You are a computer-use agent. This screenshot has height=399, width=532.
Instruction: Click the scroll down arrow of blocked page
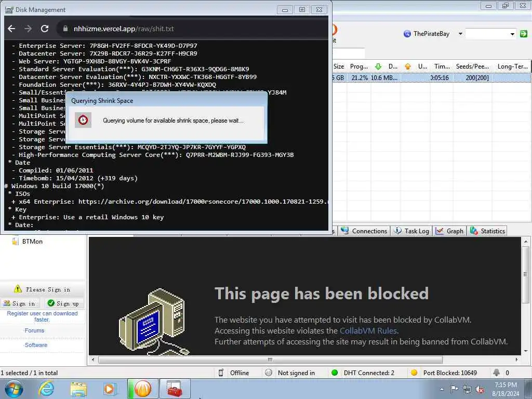point(526,351)
